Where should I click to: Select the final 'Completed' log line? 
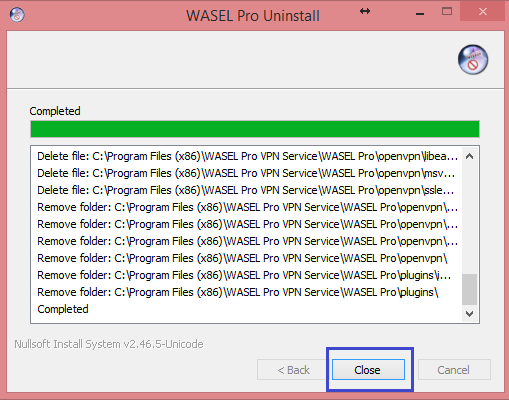[63, 309]
